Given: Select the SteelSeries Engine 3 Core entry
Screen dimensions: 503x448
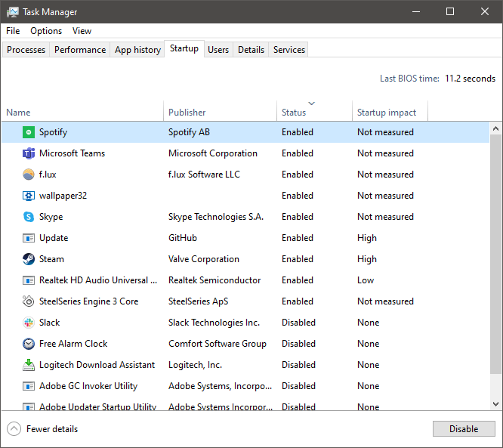Looking at the screenshot, I should point(88,301).
